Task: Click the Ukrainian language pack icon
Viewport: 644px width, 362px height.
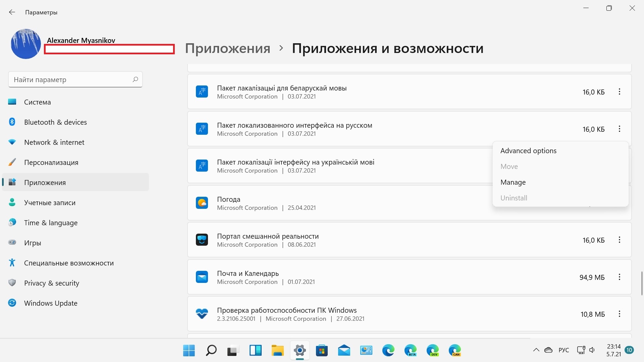Action: coord(202,166)
